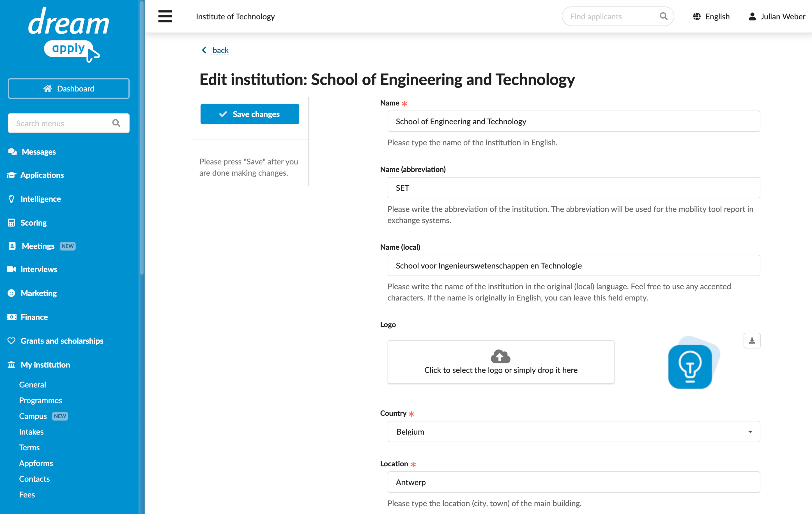This screenshot has height=514, width=812.
Task: Open the Julian Weber user menu
Action: point(777,17)
